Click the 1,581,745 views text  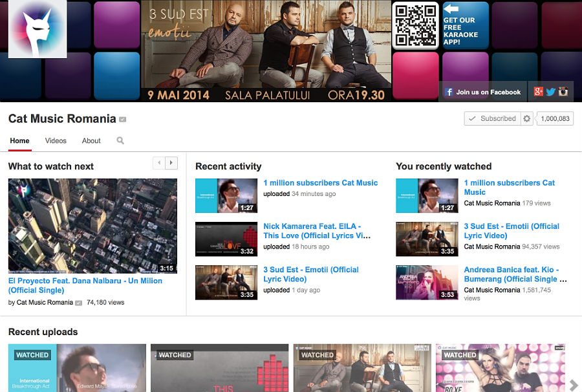tap(508, 294)
